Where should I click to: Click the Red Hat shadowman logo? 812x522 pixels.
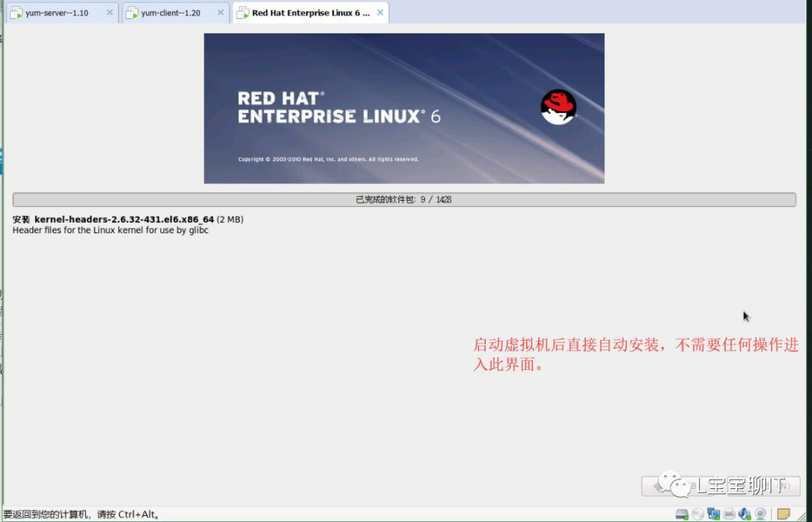558,108
